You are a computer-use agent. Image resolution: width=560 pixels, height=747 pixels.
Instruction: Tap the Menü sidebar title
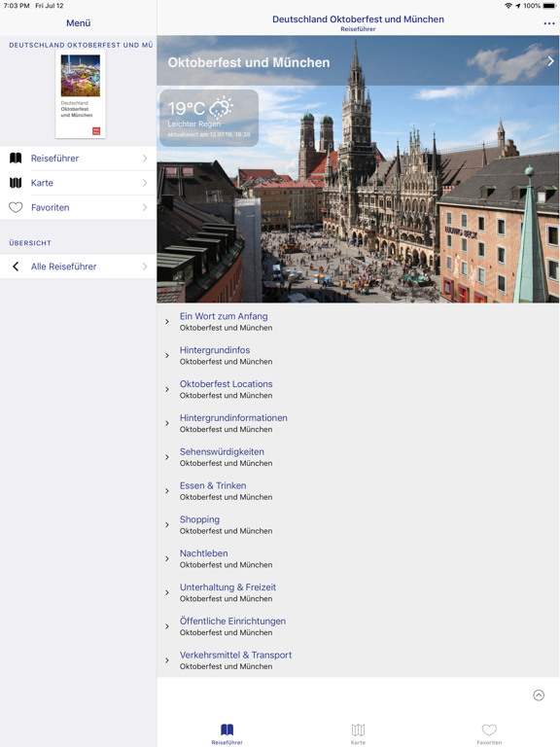coord(78,23)
